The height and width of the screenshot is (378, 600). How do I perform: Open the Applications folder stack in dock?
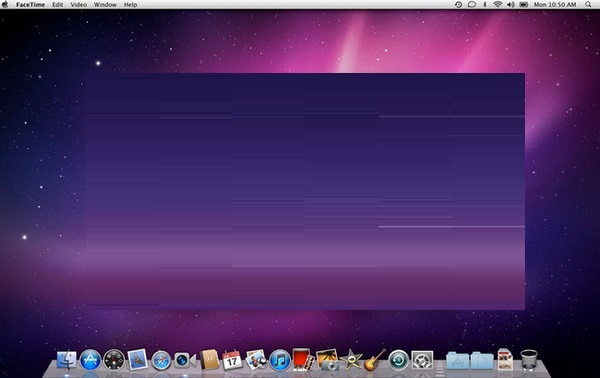(457, 361)
